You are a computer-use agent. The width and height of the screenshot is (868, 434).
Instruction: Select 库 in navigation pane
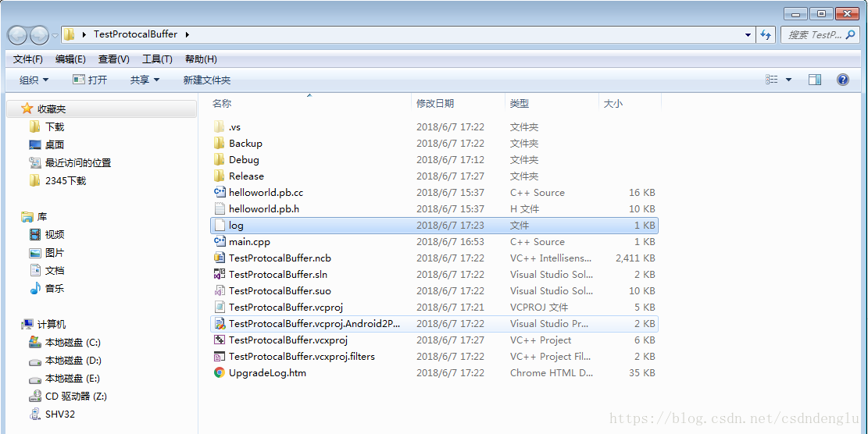42,217
